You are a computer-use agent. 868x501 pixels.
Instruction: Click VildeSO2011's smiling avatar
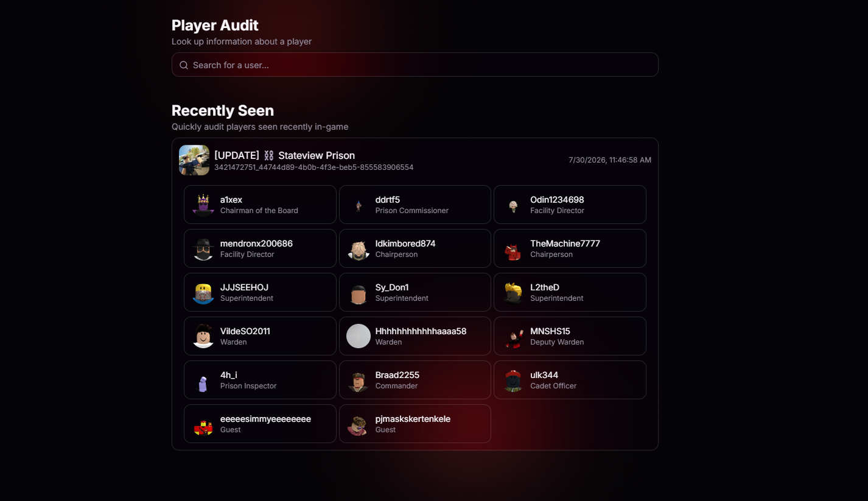pos(203,336)
